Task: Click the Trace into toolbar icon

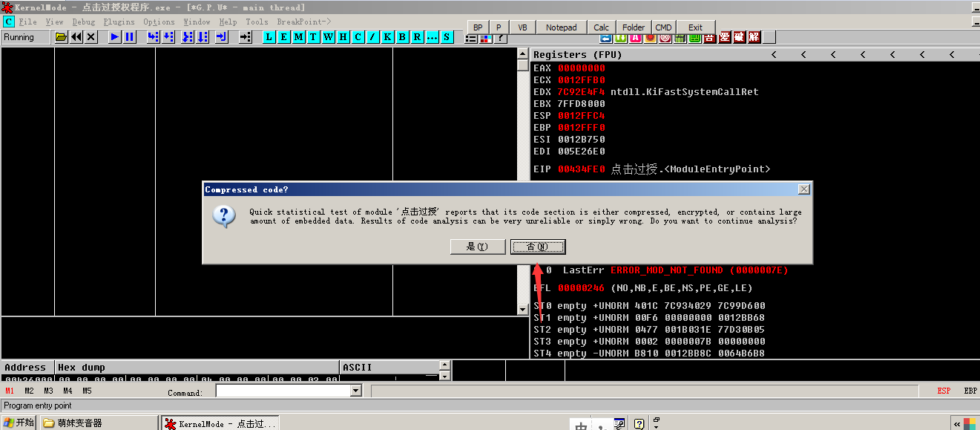Action: tap(188, 37)
